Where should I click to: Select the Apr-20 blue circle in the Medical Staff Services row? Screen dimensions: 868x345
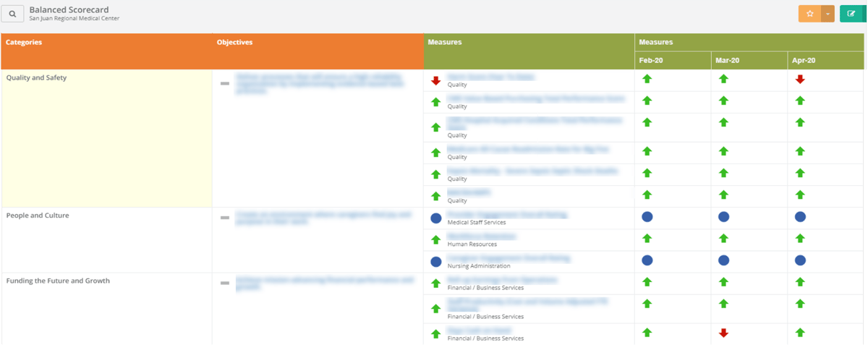click(x=800, y=216)
